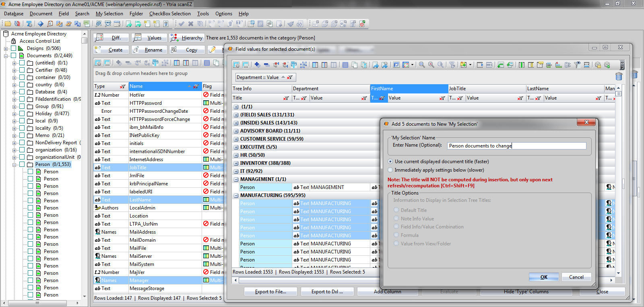The height and width of the screenshot is (307, 644).
Task: Expand the EXECUTIVE (5/5) group
Action: coord(236,147)
